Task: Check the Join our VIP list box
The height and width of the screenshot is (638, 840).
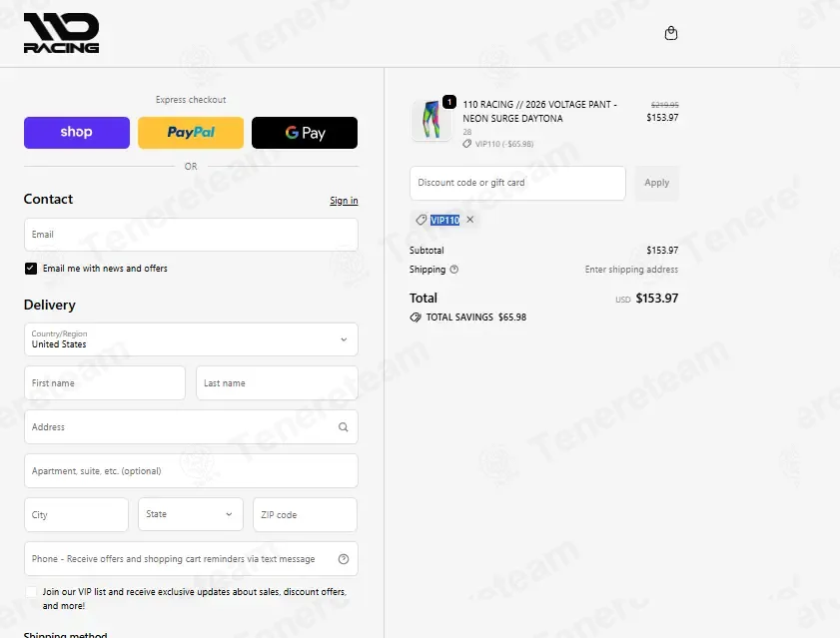Action: tap(31, 592)
